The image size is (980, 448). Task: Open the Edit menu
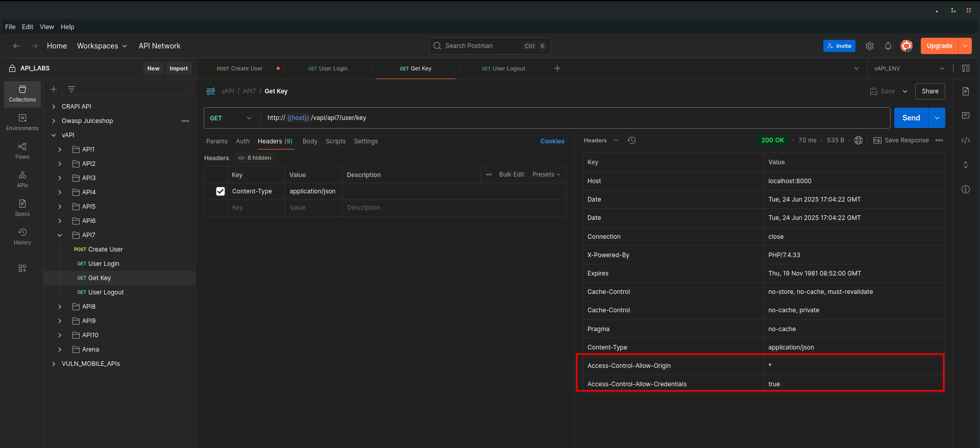[x=28, y=27]
